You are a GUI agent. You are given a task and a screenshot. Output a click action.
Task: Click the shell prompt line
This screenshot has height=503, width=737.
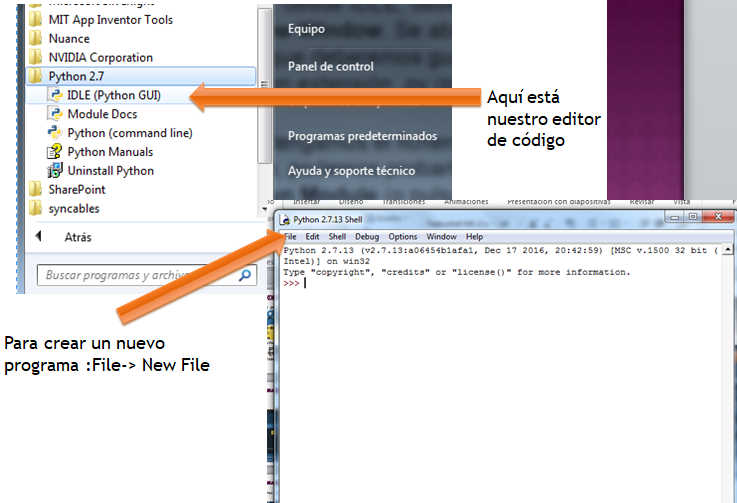[x=502, y=283]
